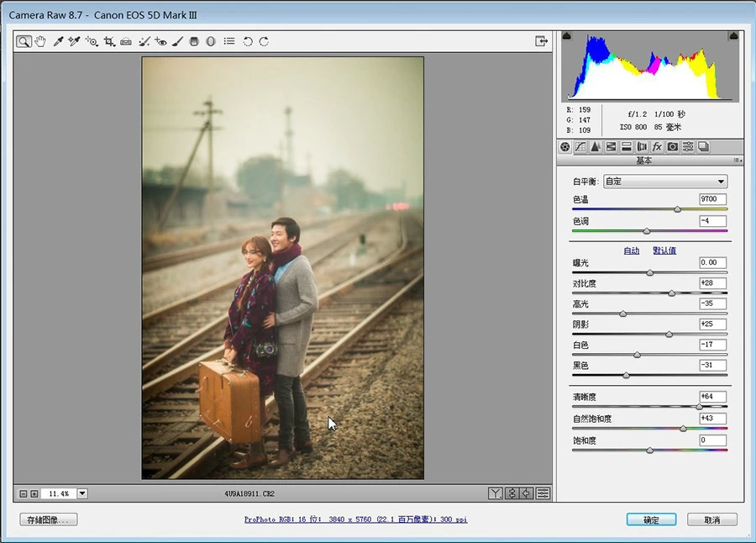756x543 pixels.
Task: Copy current settings to Before
Action: pyautogui.click(x=527, y=493)
